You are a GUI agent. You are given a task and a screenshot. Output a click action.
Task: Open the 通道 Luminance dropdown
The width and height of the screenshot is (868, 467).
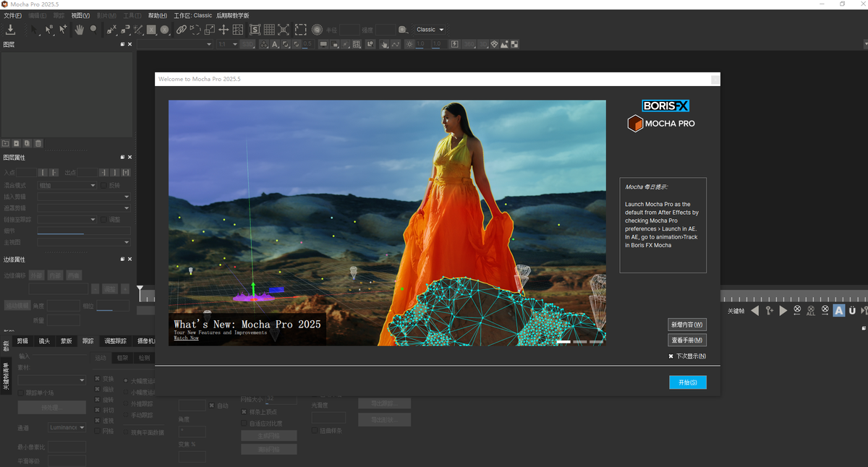67,428
